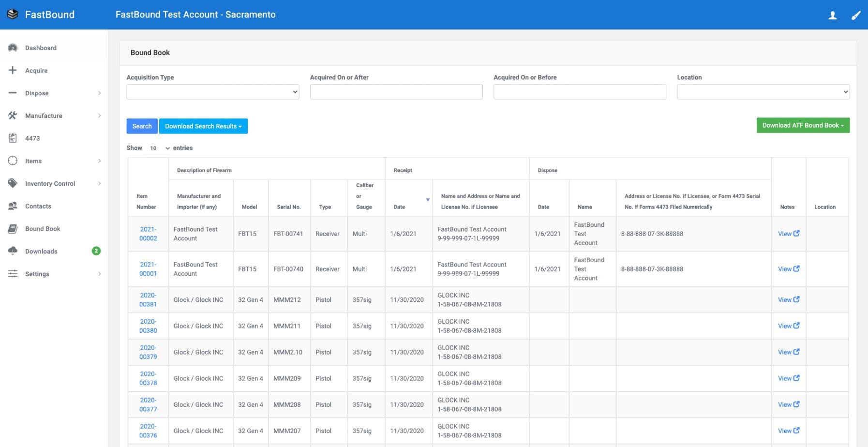868x447 pixels.
Task: Click the Inventory Control tag icon
Action: click(x=13, y=183)
